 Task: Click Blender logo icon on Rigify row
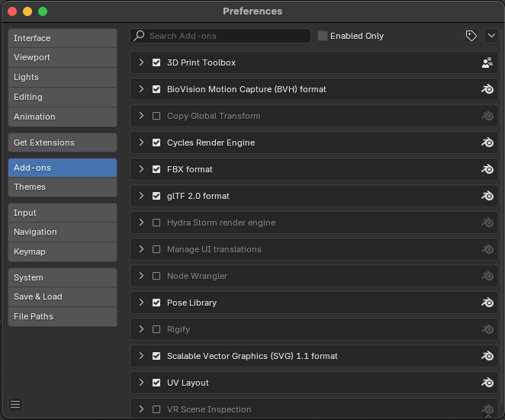(x=487, y=329)
